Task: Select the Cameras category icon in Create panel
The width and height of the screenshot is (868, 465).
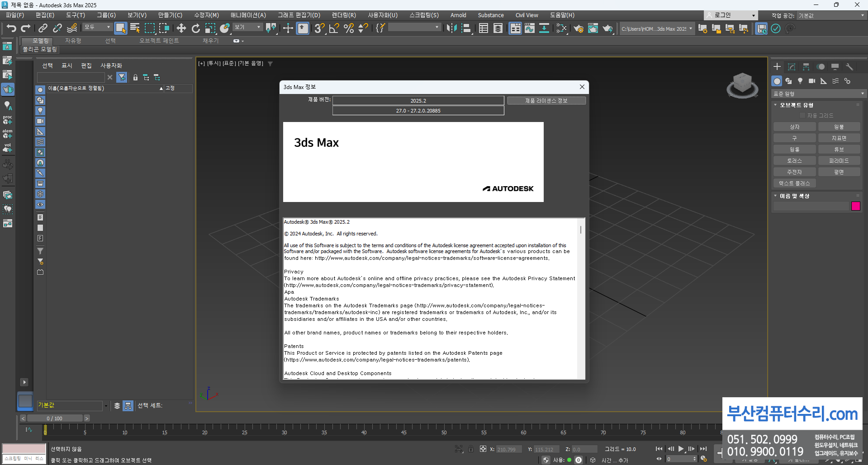Action: [x=812, y=81]
